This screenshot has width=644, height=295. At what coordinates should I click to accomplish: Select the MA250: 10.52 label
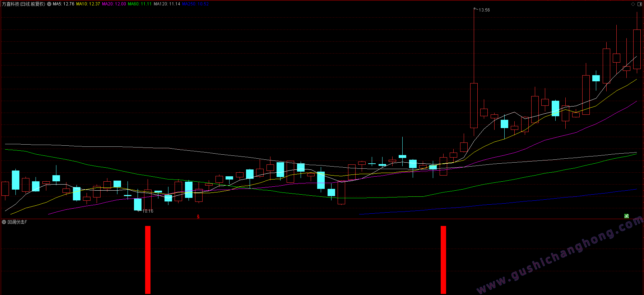tap(195, 4)
